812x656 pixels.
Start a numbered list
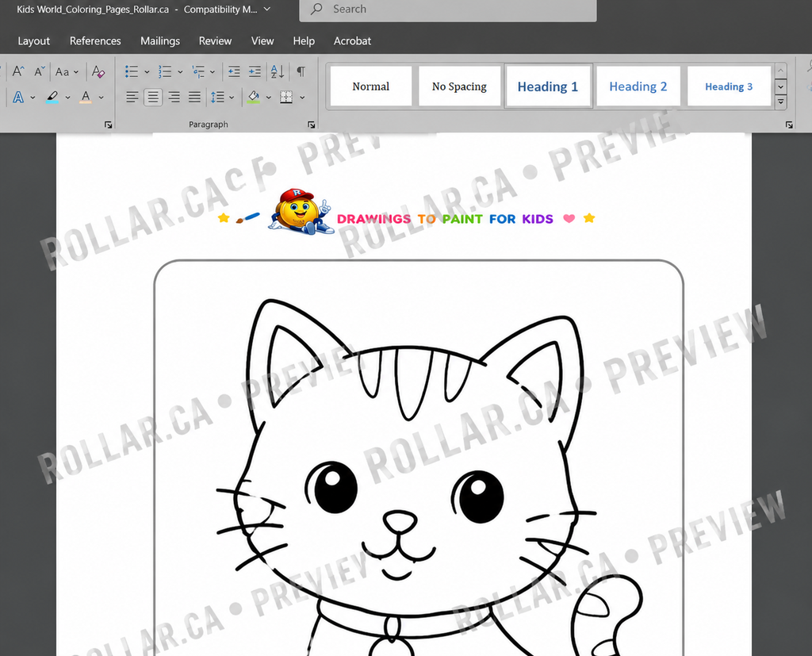pos(165,71)
